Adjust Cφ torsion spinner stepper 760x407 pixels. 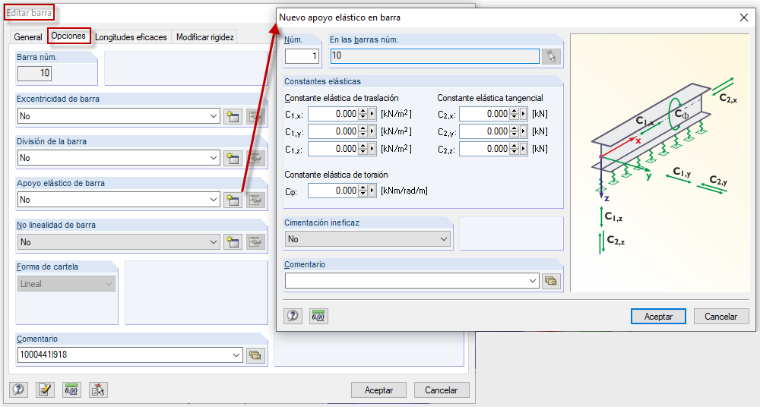pos(363,191)
